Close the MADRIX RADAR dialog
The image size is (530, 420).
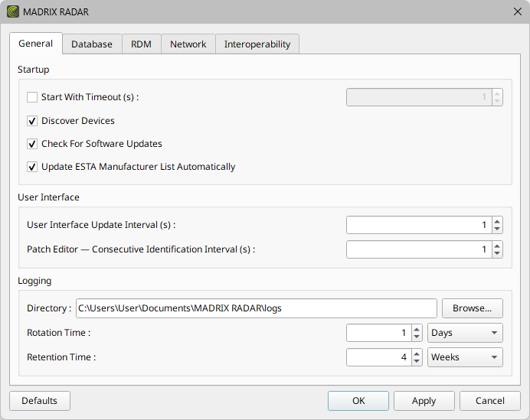[x=517, y=11]
